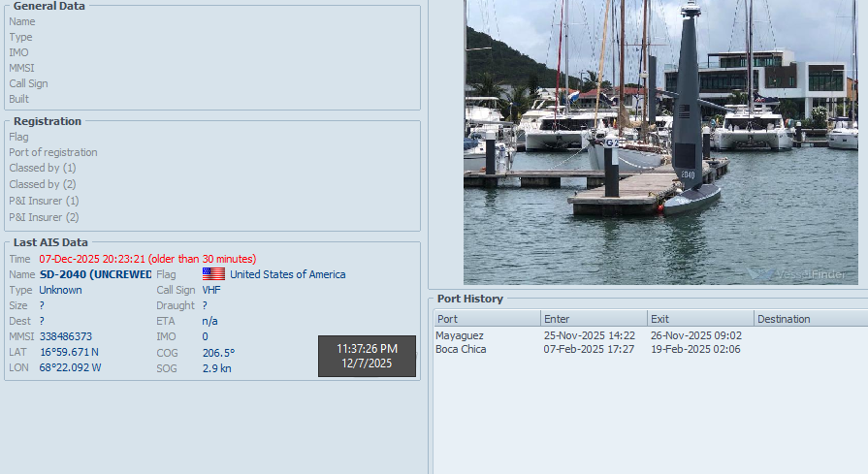Click the United States flag icon
Screen dimensions: 868x474
(x=213, y=273)
